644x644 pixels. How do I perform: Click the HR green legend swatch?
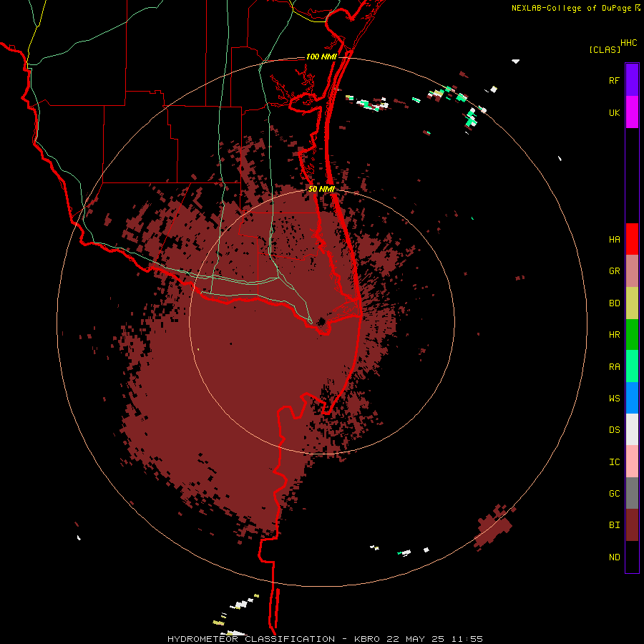point(632,335)
